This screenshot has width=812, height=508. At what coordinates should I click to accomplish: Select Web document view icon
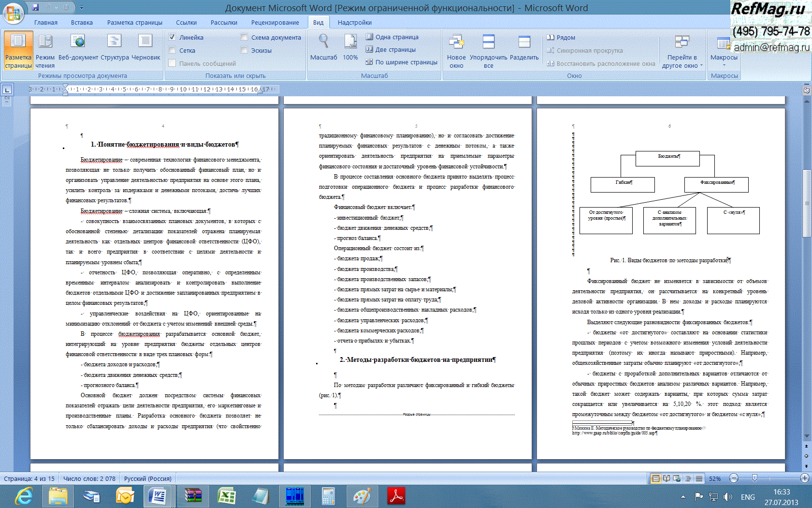pyautogui.click(x=78, y=48)
